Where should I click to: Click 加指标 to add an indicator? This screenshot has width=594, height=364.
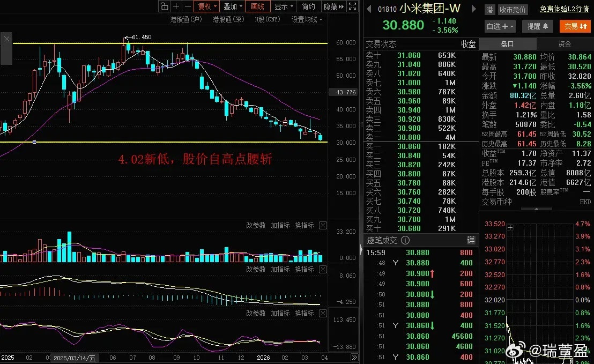pos(279,225)
